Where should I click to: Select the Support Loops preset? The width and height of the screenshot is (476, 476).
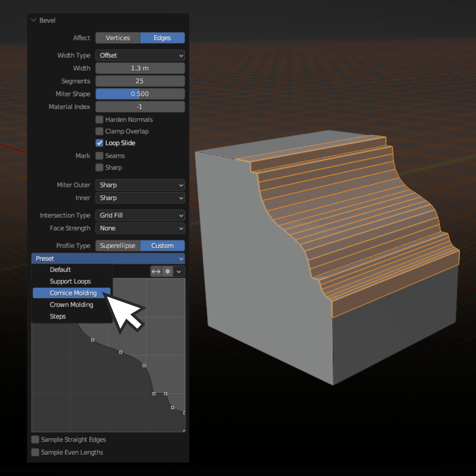tap(72, 281)
